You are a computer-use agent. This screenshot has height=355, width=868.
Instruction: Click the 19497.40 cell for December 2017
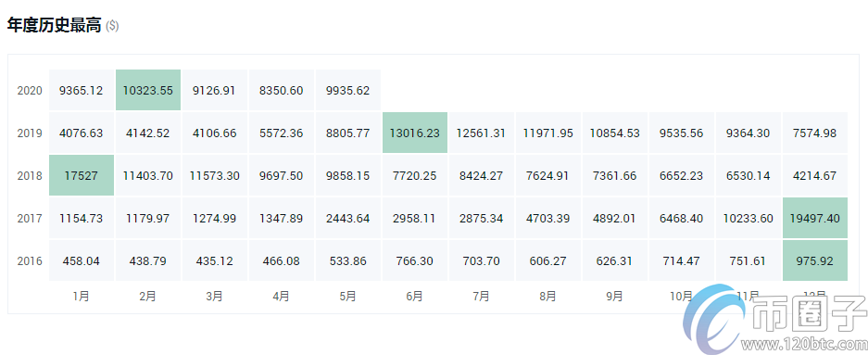click(815, 218)
